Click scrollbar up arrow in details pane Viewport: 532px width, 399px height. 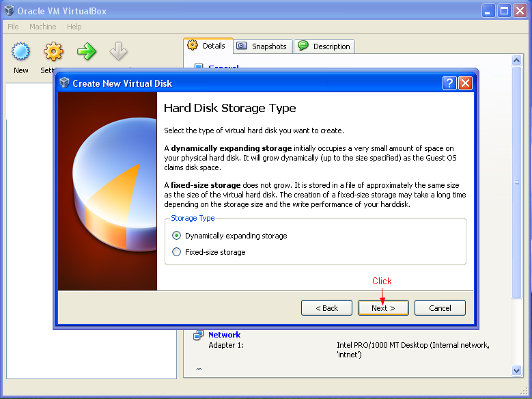pos(516,61)
